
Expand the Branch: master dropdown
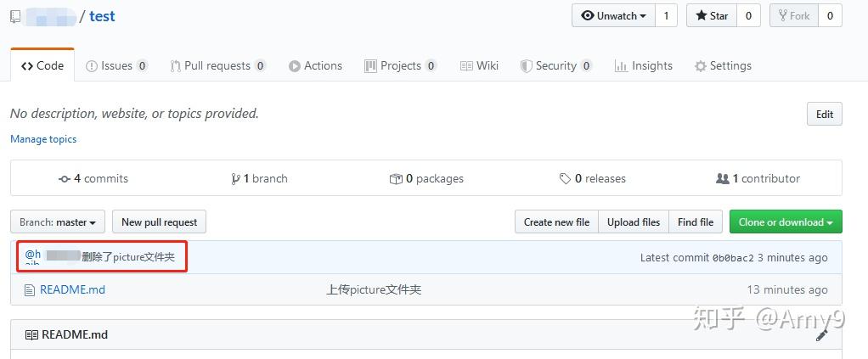pyautogui.click(x=58, y=222)
